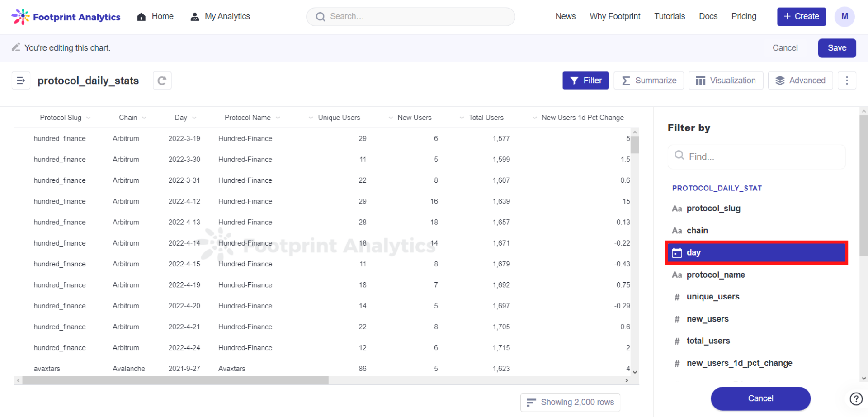Open the Tutorials page
The width and height of the screenshot is (868, 417).
click(670, 17)
